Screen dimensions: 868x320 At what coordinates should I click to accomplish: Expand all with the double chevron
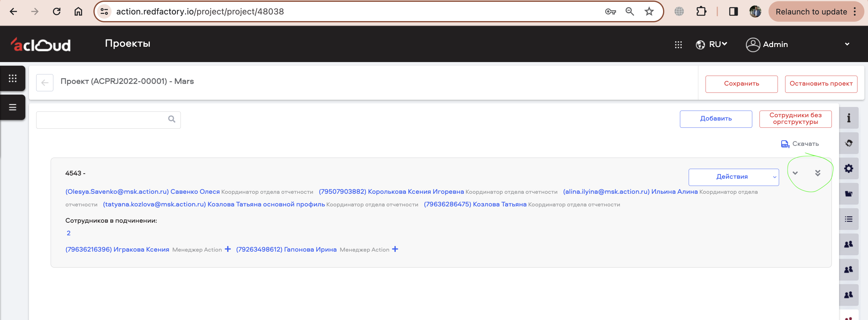817,173
